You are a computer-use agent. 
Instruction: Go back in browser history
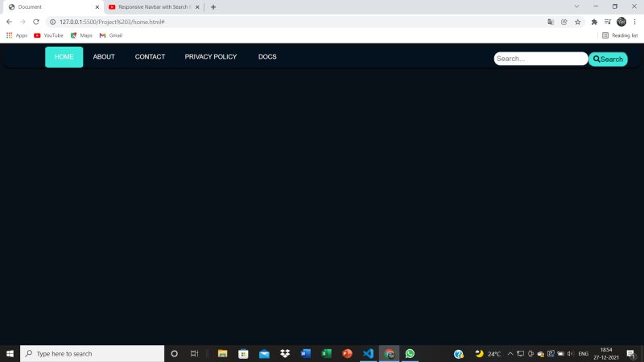[x=9, y=22]
